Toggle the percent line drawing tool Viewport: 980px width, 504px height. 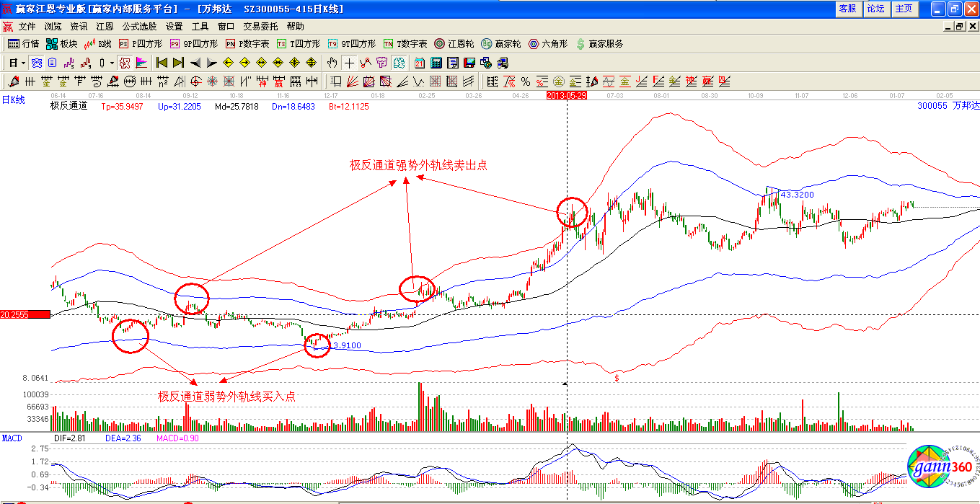[526, 81]
